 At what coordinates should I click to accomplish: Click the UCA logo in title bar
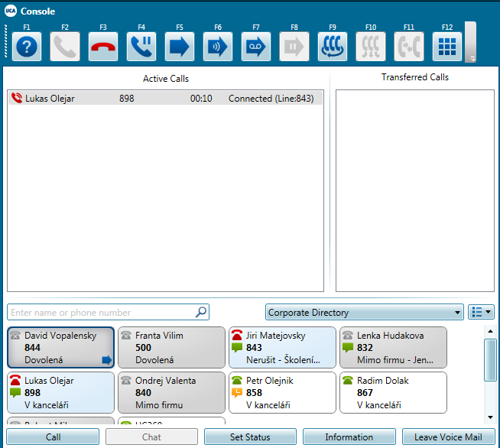coord(11,11)
